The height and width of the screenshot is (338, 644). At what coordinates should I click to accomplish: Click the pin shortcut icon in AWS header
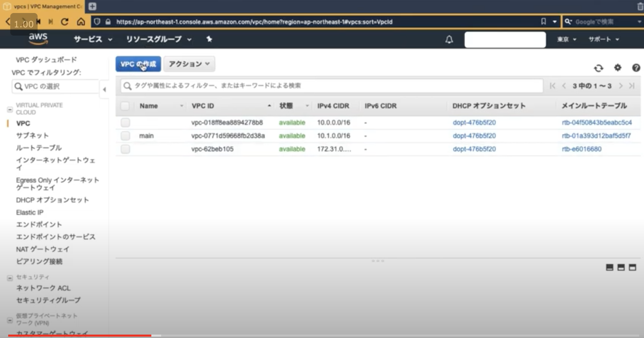click(x=209, y=39)
